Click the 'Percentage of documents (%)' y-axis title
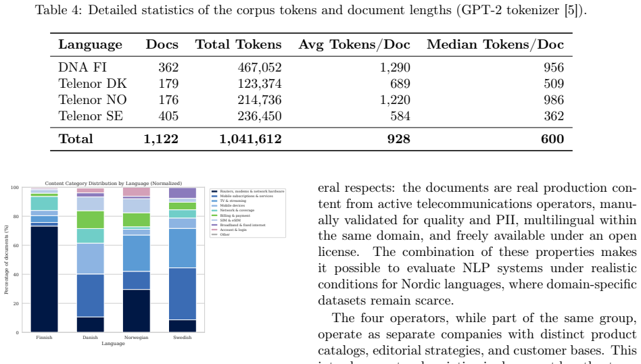Screen dimensions: 641x364 tap(6, 259)
